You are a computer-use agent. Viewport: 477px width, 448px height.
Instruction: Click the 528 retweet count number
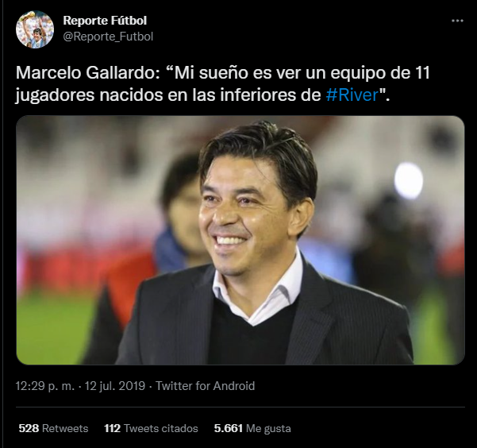pos(29,428)
